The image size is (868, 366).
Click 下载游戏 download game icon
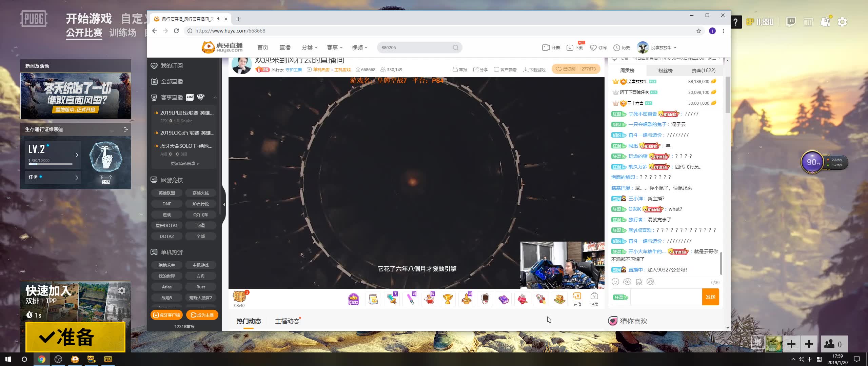[x=534, y=69]
